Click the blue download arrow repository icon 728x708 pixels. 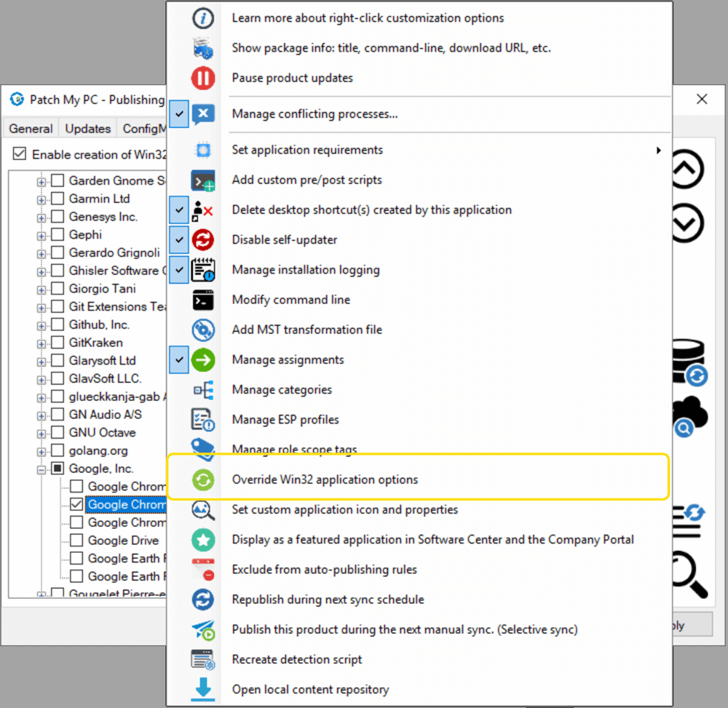tap(203, 689)
